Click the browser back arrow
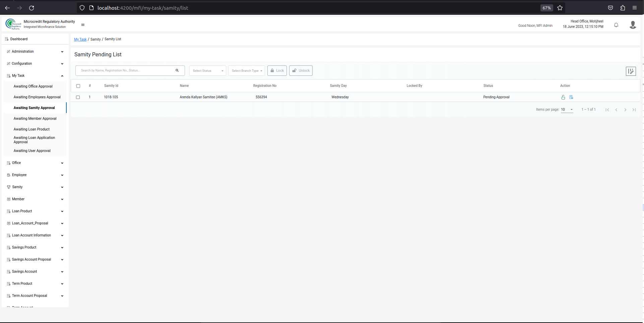 pyautogui.click(x=7, y=8)
